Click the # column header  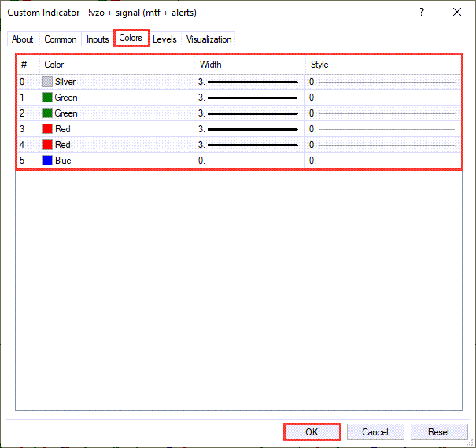pyautogui.click(x=28, y=65)
